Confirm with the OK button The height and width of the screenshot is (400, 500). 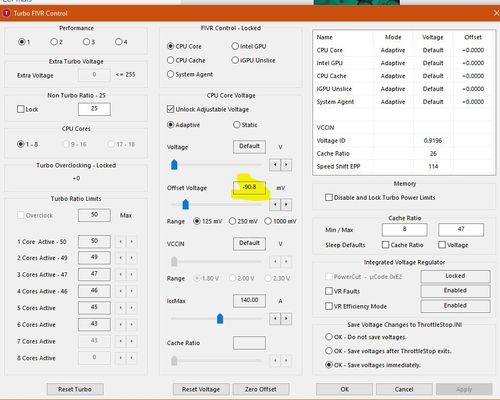pos(344,389)
